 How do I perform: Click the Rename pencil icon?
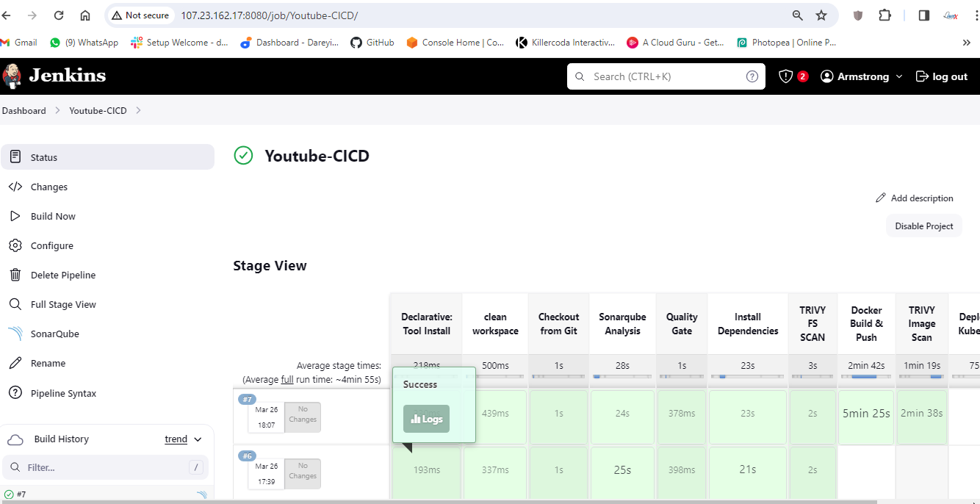coord(15,363)
